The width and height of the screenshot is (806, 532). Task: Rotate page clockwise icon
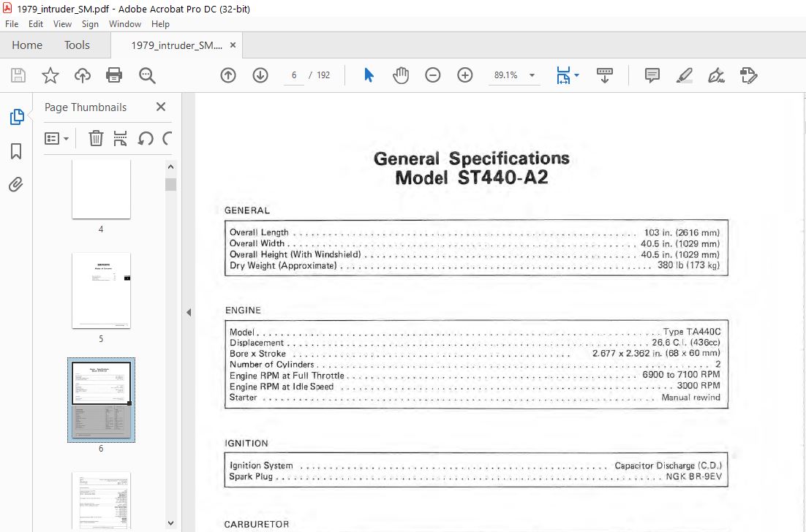tap(167, 138)
